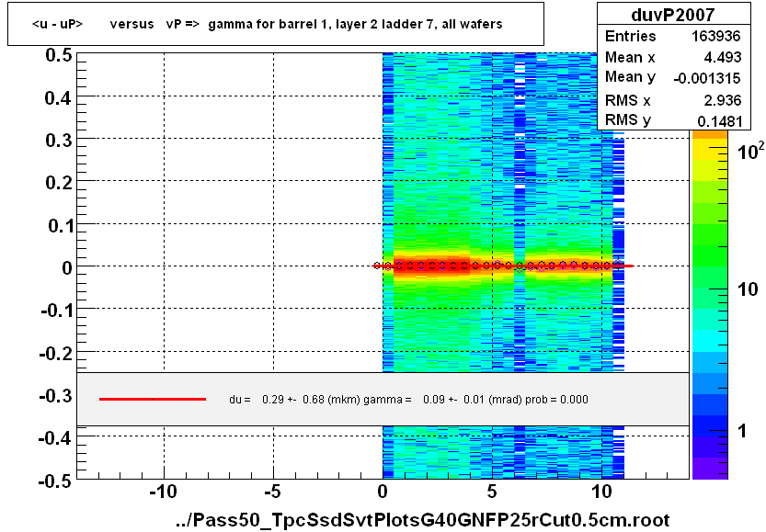Click the y-axis label 0.1
The height and width of the screenshot is (532, 766).
coord(60,225)
